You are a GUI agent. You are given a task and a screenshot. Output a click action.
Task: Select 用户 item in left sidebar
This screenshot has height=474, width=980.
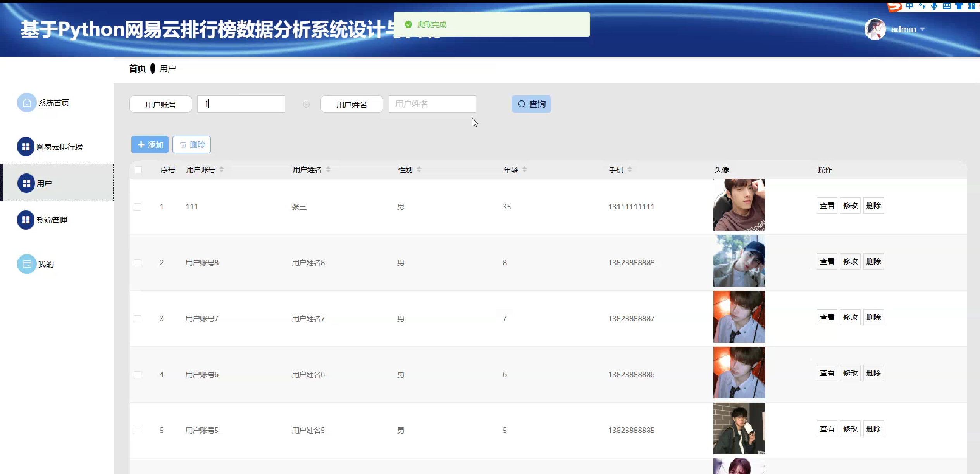pos(44,183)
